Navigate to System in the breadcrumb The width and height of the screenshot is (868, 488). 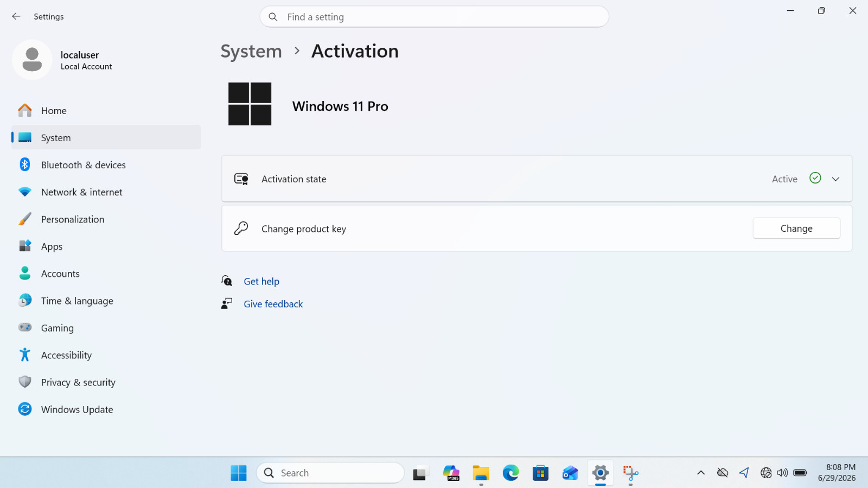pos(251,51)
